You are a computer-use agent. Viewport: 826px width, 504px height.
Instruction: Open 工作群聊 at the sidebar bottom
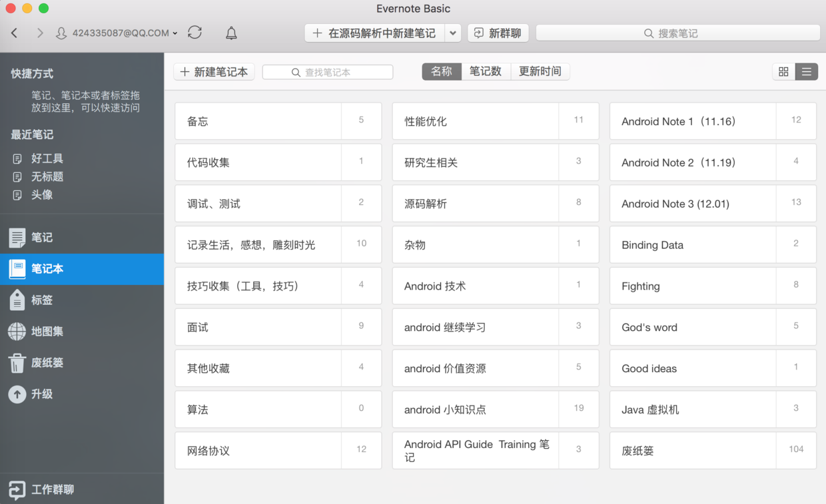point(17,491)
